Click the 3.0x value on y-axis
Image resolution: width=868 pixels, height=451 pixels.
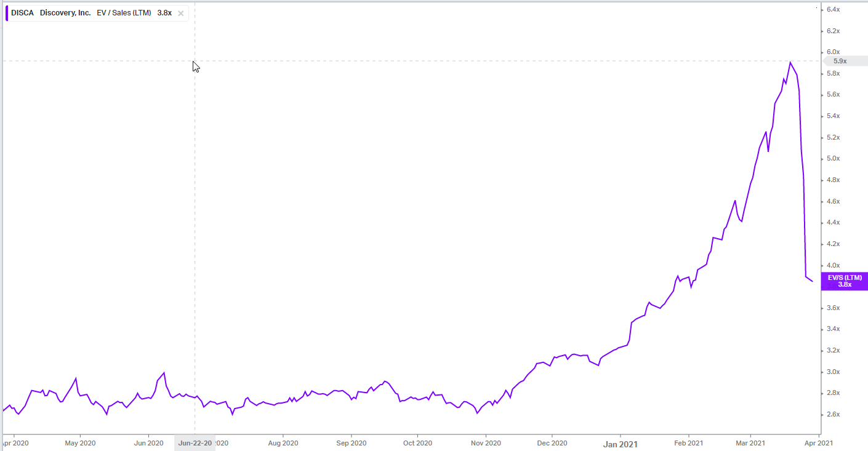(833, 372)
